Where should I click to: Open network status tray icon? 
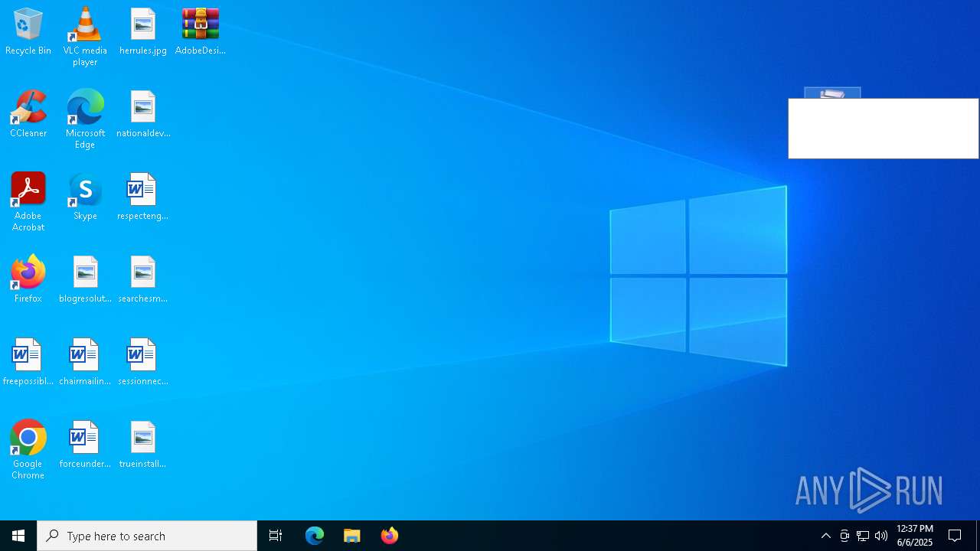click(863, 536)
